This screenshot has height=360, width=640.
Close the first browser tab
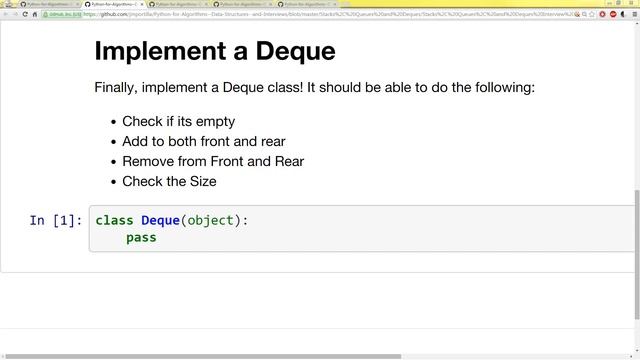coord(77,4)
